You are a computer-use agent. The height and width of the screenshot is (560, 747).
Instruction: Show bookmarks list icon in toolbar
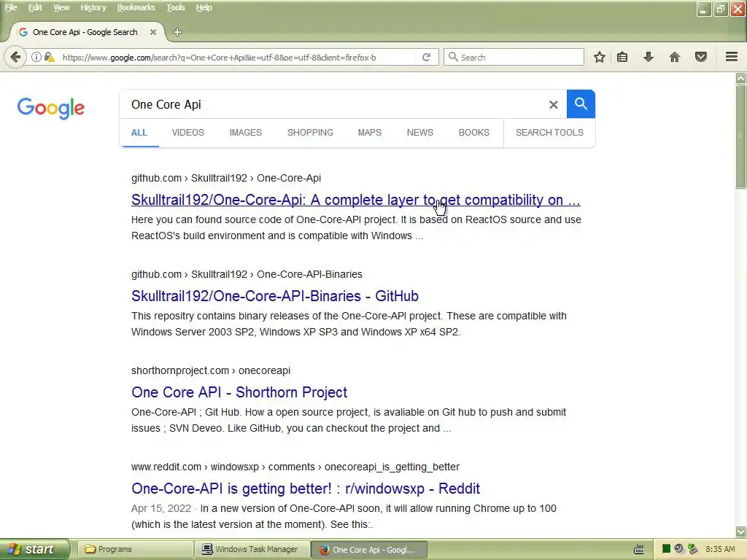pos(622,58)
